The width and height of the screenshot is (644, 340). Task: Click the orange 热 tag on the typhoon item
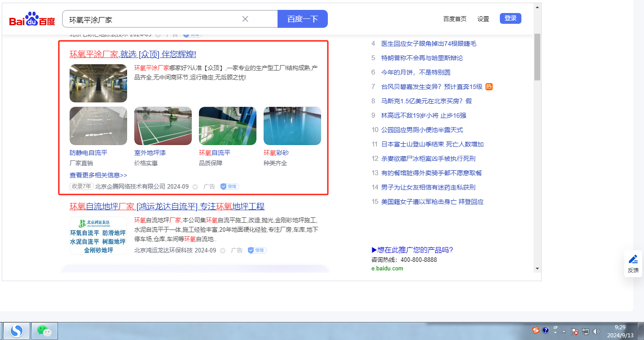(489, 87)
